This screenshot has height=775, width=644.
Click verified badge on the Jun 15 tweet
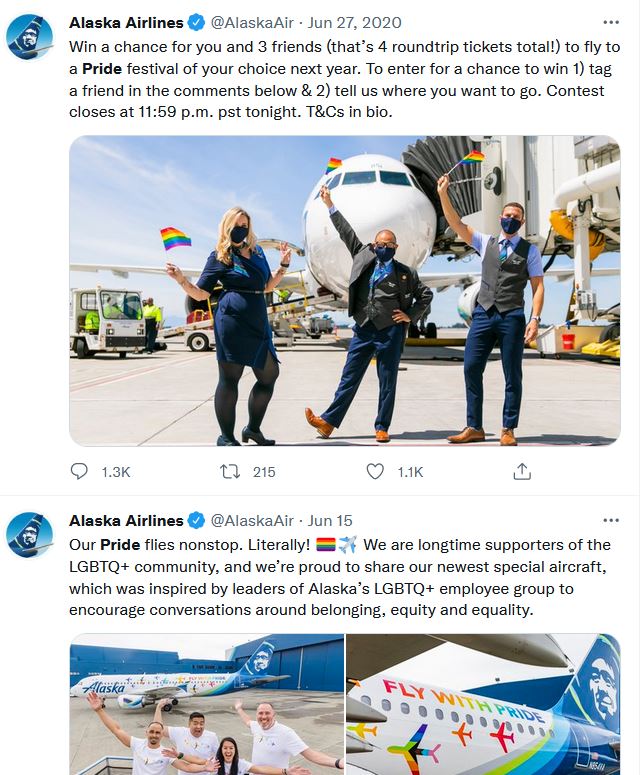[x=197, y=520]
